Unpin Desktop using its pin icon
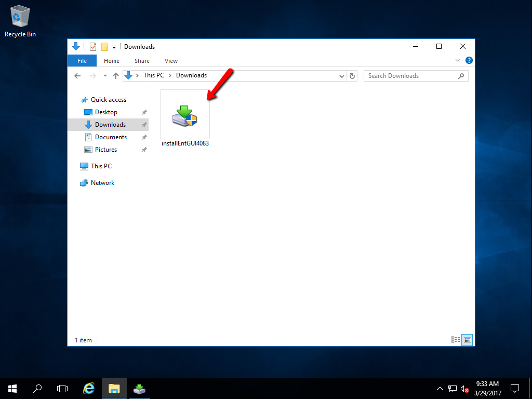 click(144, 112)
